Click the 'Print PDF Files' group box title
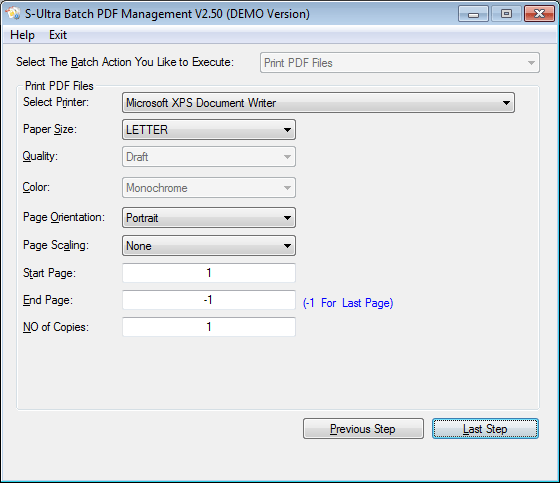Image resolution: width=560 pixels, height=483 pixels. (x=59, y=86)
